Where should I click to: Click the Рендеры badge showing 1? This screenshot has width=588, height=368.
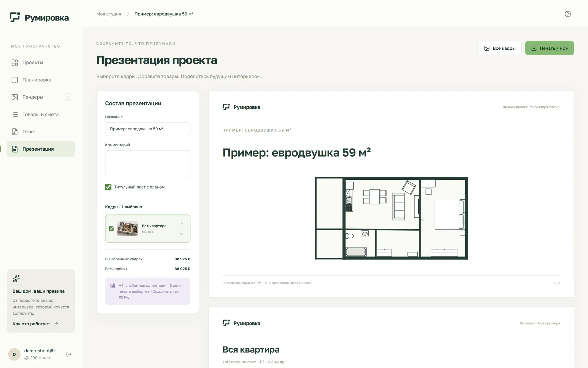point(68,97)
